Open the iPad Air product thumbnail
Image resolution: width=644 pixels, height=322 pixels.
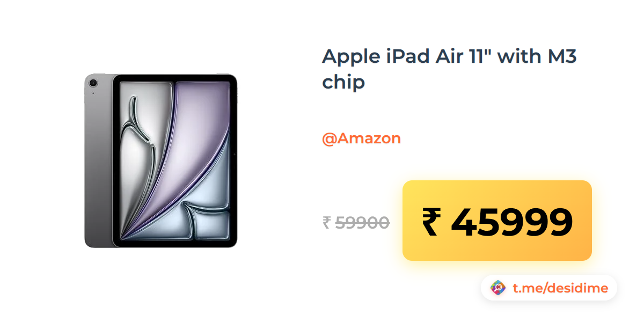coord(160,160)
